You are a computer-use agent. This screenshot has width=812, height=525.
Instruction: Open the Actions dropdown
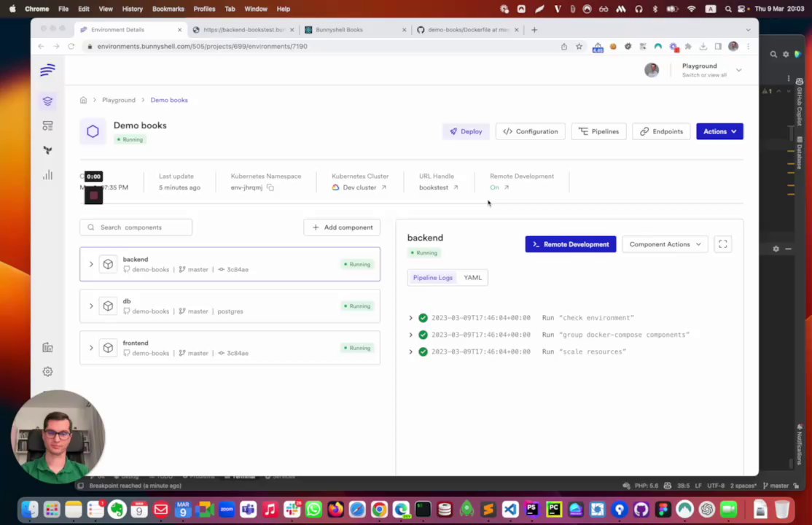click(719, 132)
